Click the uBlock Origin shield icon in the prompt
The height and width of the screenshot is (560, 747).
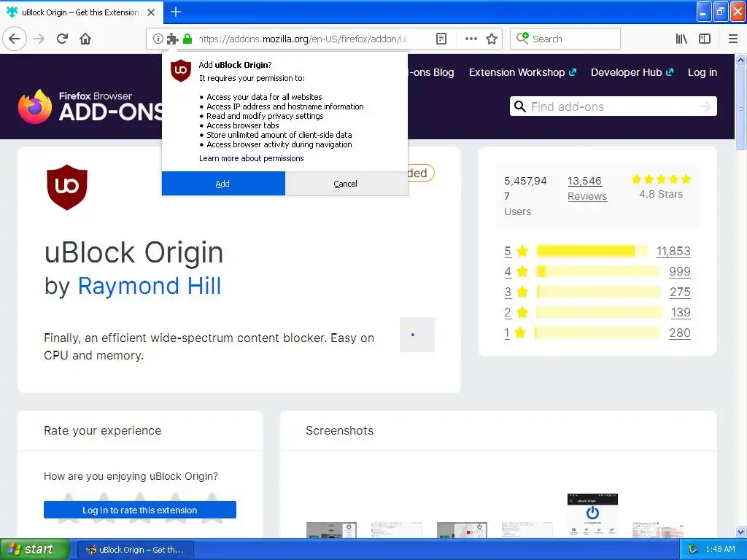(x=181, y=71)
